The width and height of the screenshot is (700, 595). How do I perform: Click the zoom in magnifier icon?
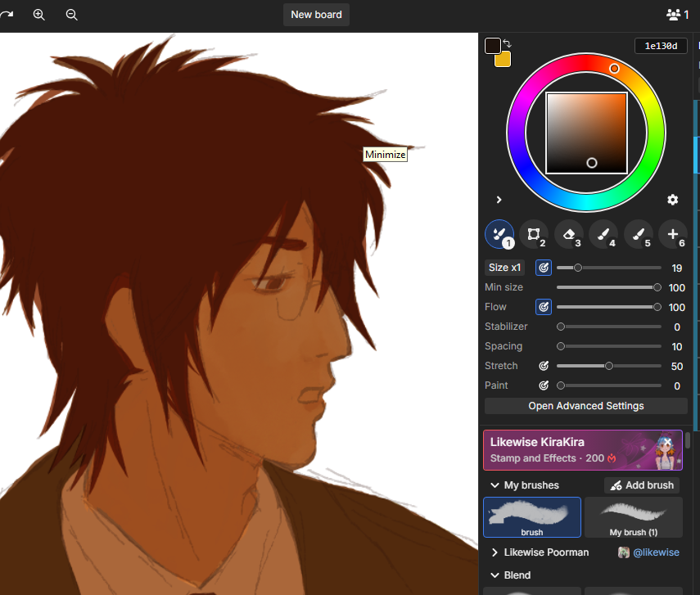(38, 15)
